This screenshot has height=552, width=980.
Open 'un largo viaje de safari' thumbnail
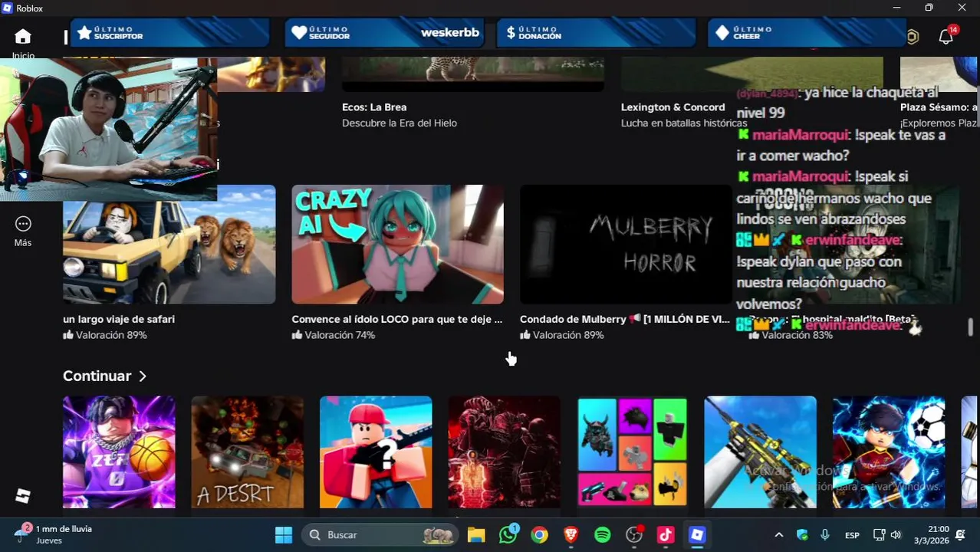pyautogui.click(x=169, y=245)
